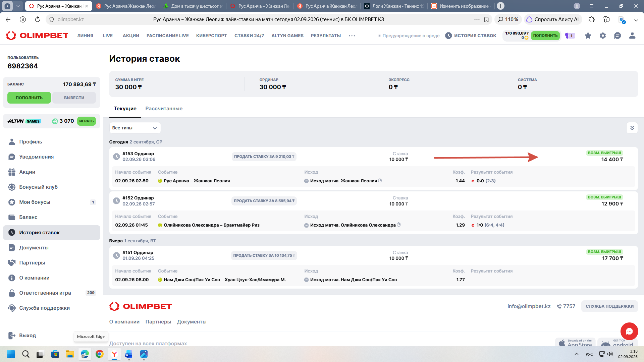
Task: Open a new browser tab
Action: pyautogui.click(x=500, y=6)
